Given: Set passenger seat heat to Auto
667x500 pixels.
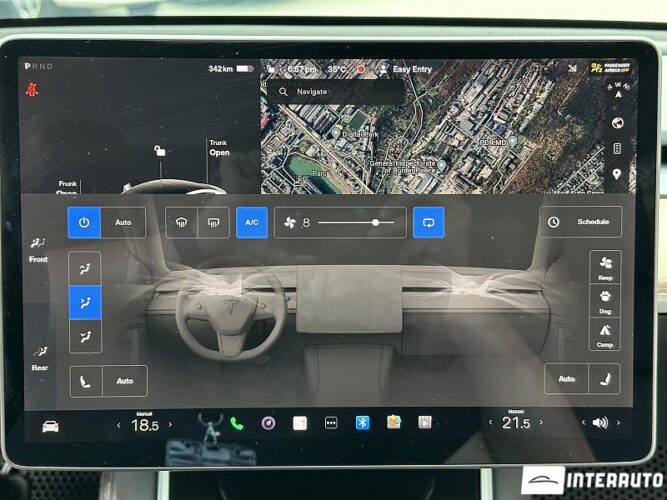Looking at the screenshot, I should click(x=567, y=378).
